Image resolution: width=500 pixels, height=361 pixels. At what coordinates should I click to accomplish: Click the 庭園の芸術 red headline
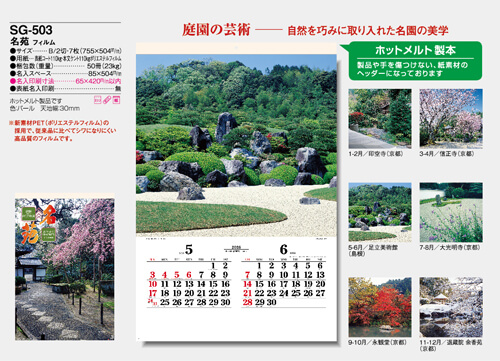pos(216,30)
